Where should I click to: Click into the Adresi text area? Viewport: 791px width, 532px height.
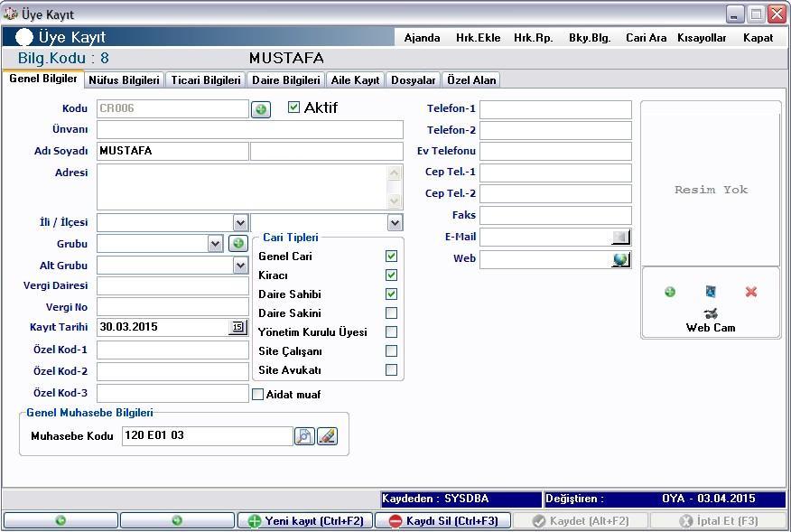[x=243, y=187]
